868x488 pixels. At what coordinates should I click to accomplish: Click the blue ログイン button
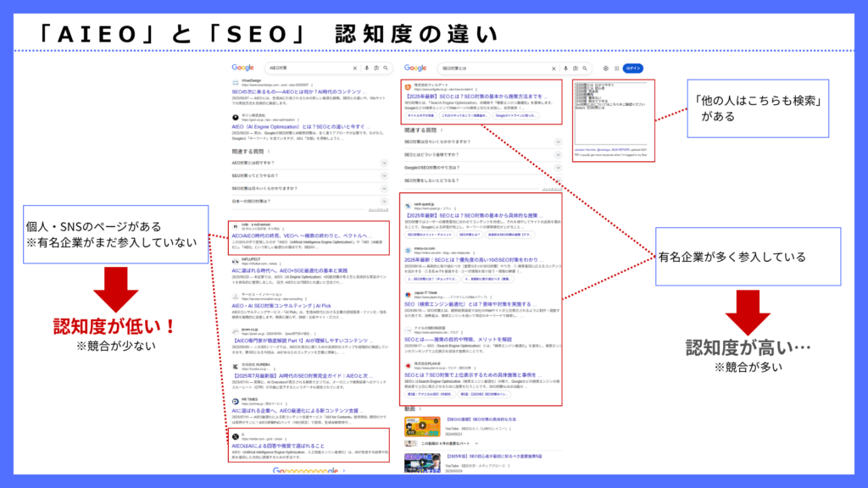632,69
